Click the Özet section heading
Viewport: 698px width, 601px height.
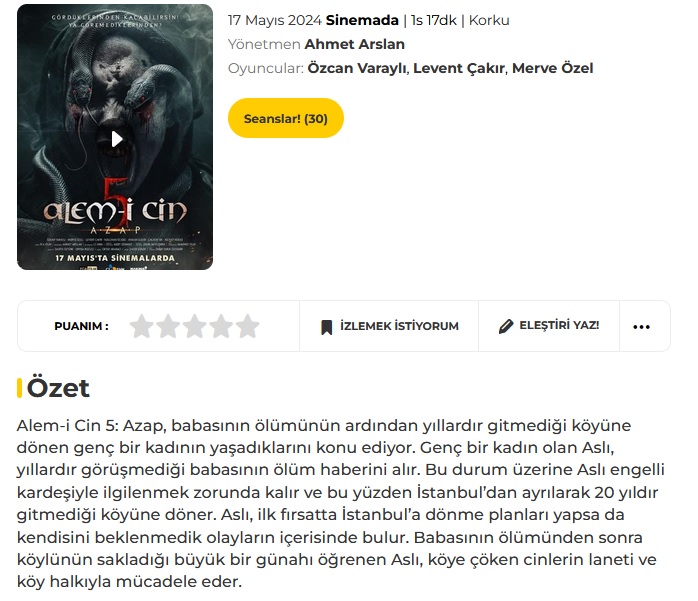[x=58, y=388]
